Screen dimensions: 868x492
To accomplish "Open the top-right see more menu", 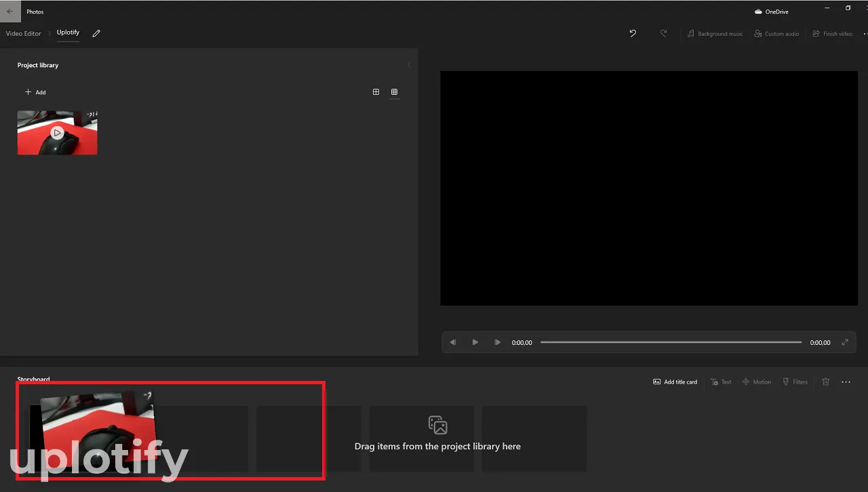I will pos(865,33).
